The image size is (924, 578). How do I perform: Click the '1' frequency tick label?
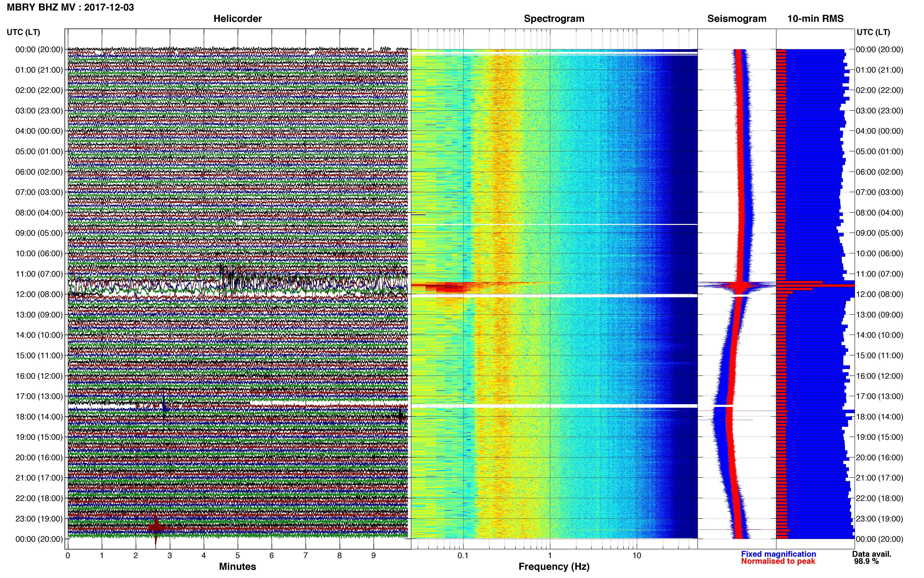tap(550, 555)
